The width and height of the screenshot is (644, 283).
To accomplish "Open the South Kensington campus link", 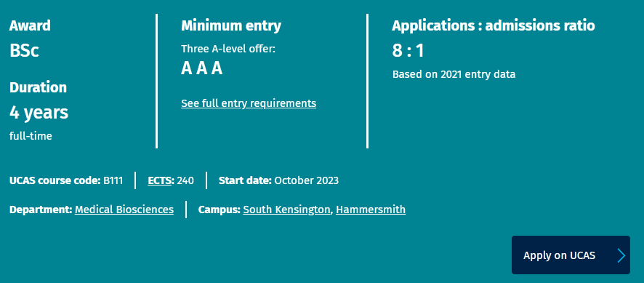I will point(286,210).
